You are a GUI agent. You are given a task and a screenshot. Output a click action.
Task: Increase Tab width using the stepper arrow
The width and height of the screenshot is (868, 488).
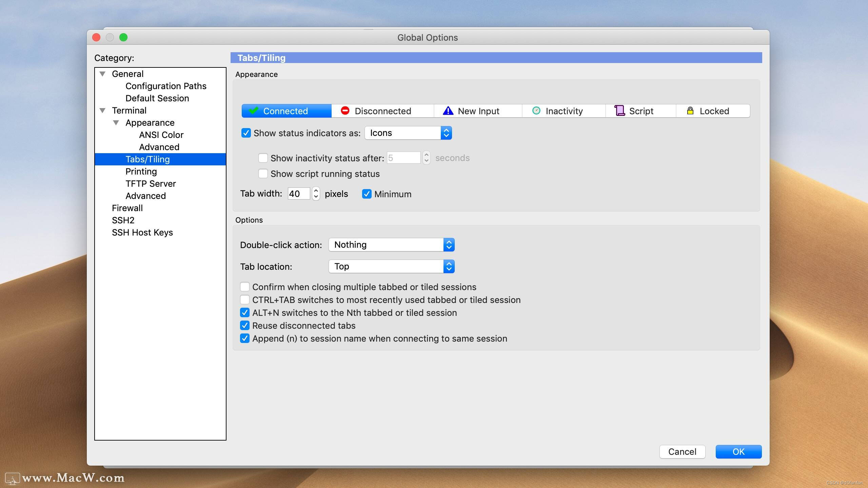(316, 191)
